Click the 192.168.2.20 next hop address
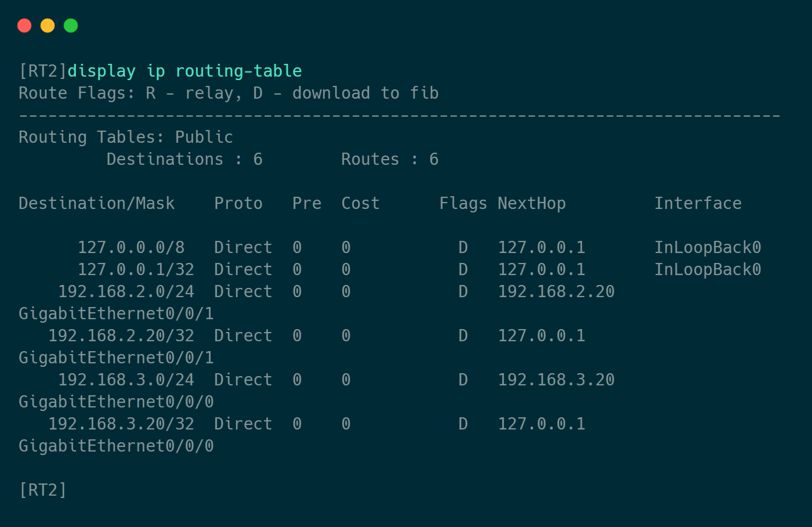The width and height of the screenshot is (812, 527). (556, 291)
